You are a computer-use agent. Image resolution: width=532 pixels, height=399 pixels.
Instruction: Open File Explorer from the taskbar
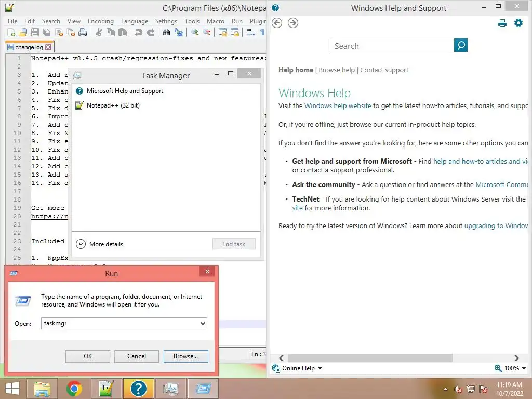coord(42,389)
